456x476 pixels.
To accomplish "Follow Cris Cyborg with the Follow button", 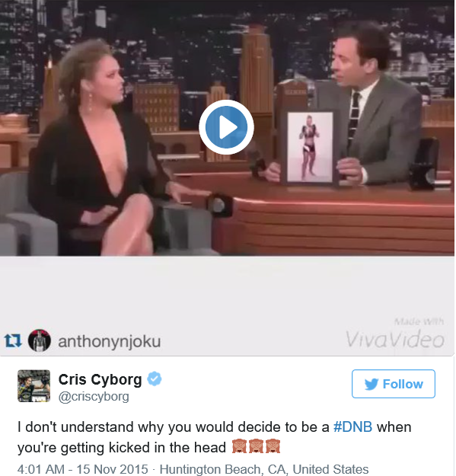I will pyautogui.click(x=394, y=384).
